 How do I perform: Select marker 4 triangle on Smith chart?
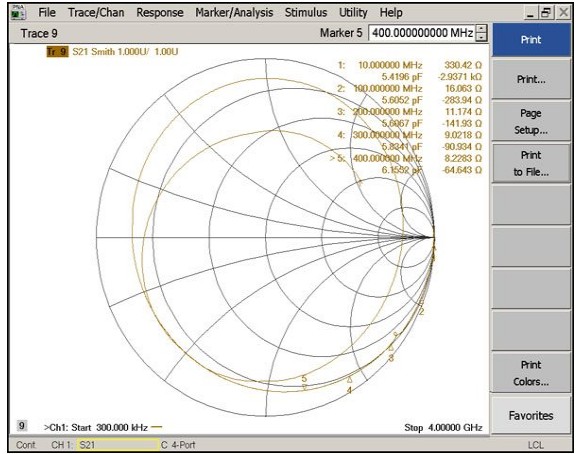click(350, 380)
